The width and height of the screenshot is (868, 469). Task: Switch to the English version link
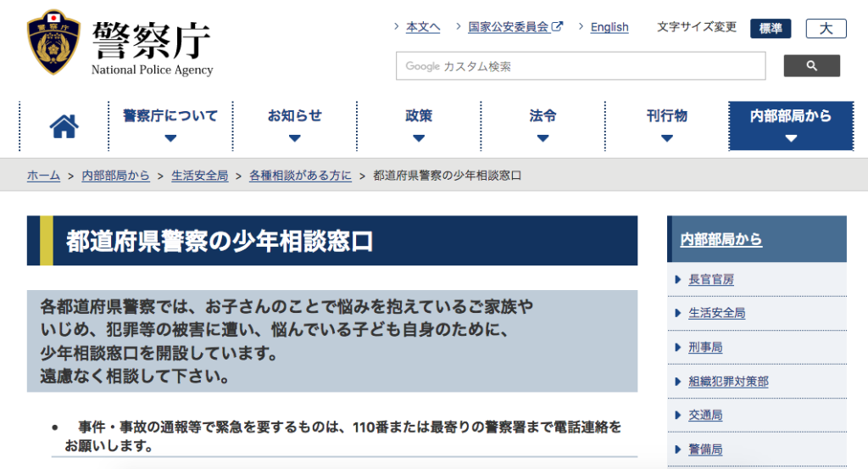click(x=609, y=27)
